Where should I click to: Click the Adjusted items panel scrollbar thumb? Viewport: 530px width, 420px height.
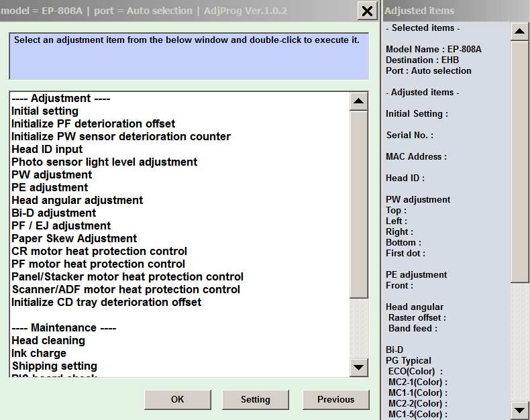519,161
